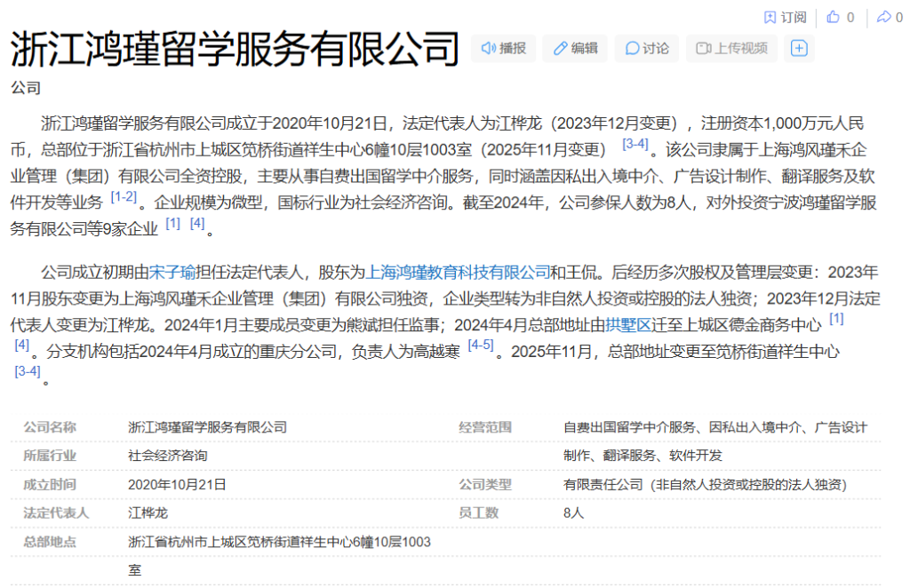
Task: Open the 拱墅区 link
Action: tap(628, 325)
